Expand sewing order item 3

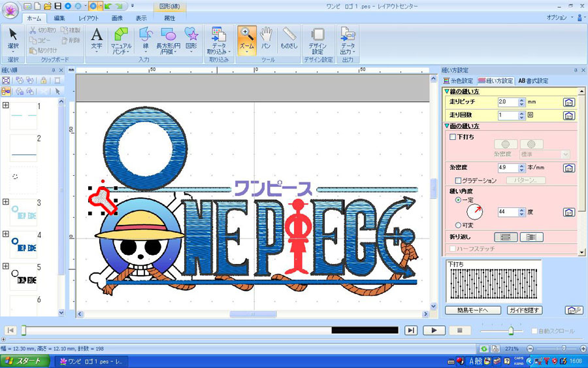click(x=6, y=202)
